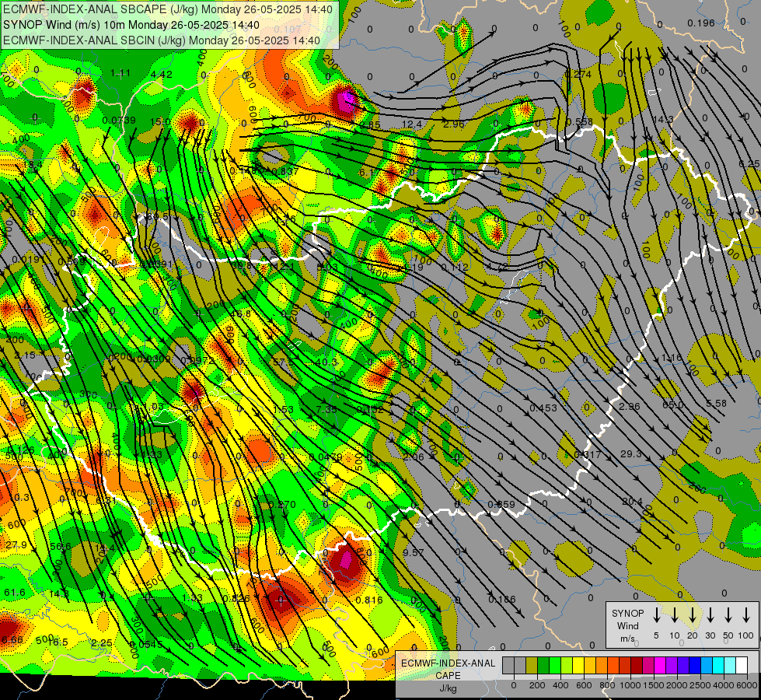761x700 pixels.
Task: Click the 'ECMWF-INDEX-ANAL SBCAPE (J/kg)' title line
Action: pos(168,9)
